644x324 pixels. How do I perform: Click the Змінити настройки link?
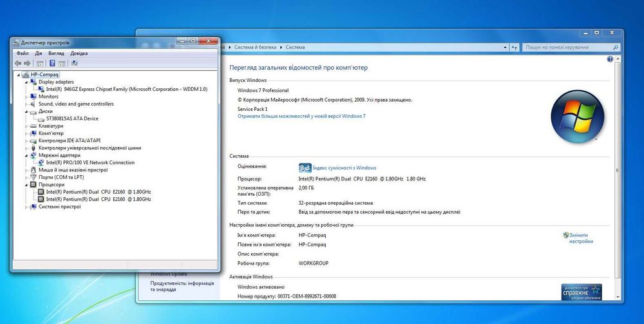point(581,238)
